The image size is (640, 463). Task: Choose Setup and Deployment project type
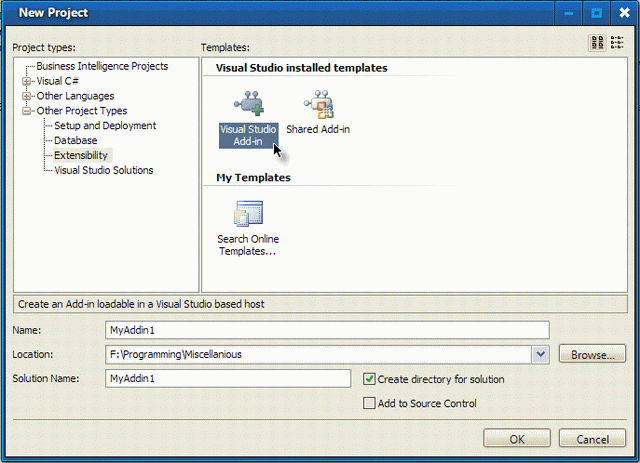click(105, 126)
